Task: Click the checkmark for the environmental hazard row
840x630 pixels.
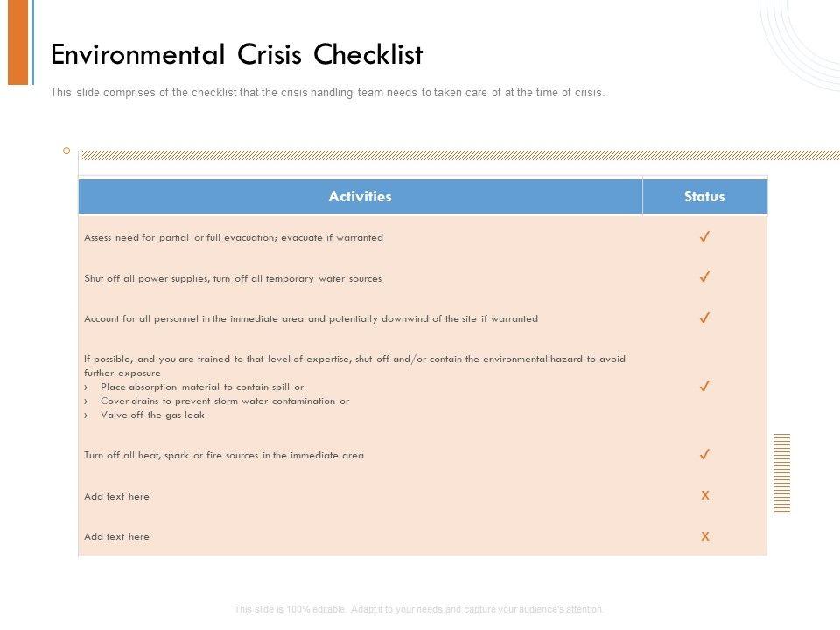Action: 704,386
